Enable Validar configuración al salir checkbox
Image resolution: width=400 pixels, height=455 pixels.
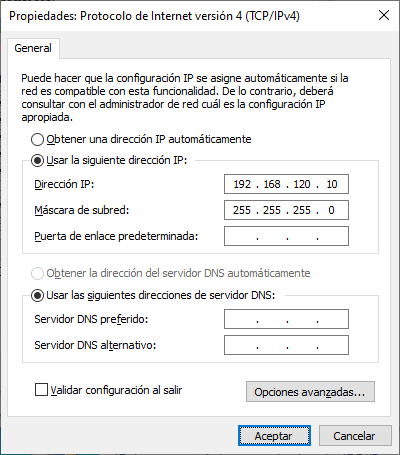[41, 390]
